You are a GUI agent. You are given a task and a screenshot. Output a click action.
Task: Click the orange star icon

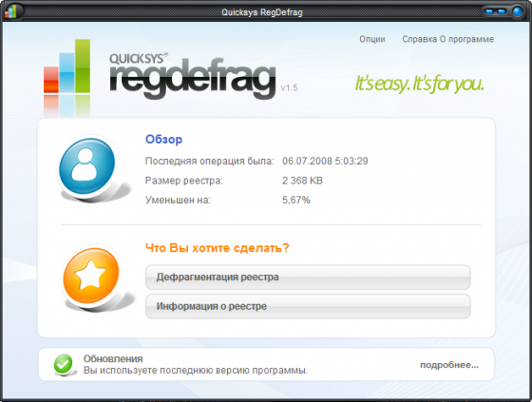click(x=91, y=276)
